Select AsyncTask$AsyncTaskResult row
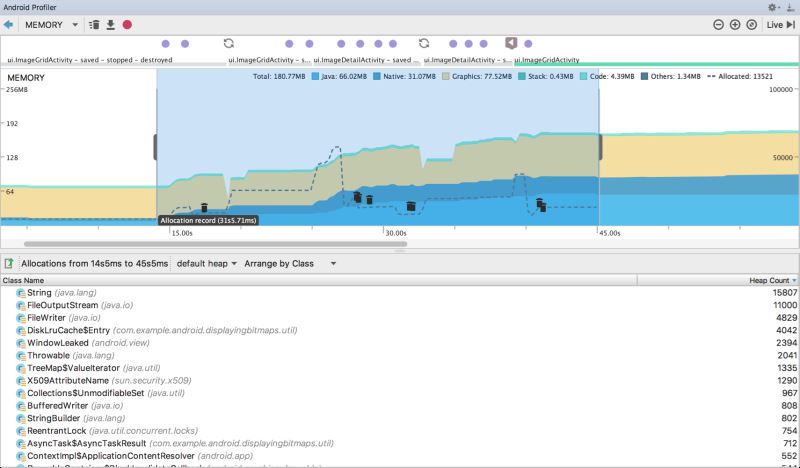 coord(400,444)
